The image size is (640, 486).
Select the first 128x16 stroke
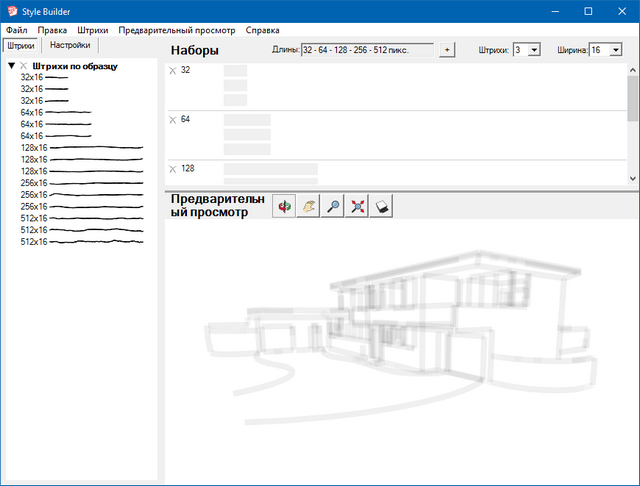[x=82, y=148]
